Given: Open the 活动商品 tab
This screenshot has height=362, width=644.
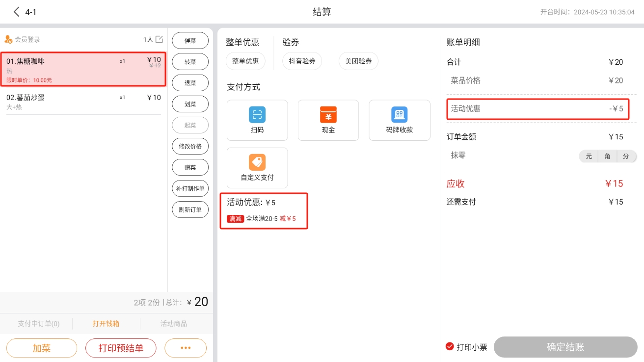Looking at the screenshot, I should click(x=174, y=323).
